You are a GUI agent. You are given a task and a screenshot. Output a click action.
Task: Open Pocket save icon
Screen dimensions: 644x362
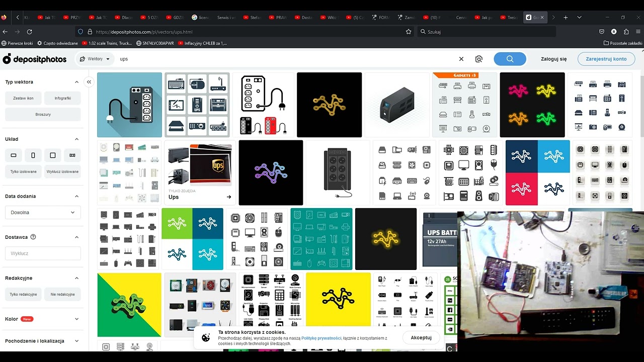pyautogui.click(x=602, y=32)
